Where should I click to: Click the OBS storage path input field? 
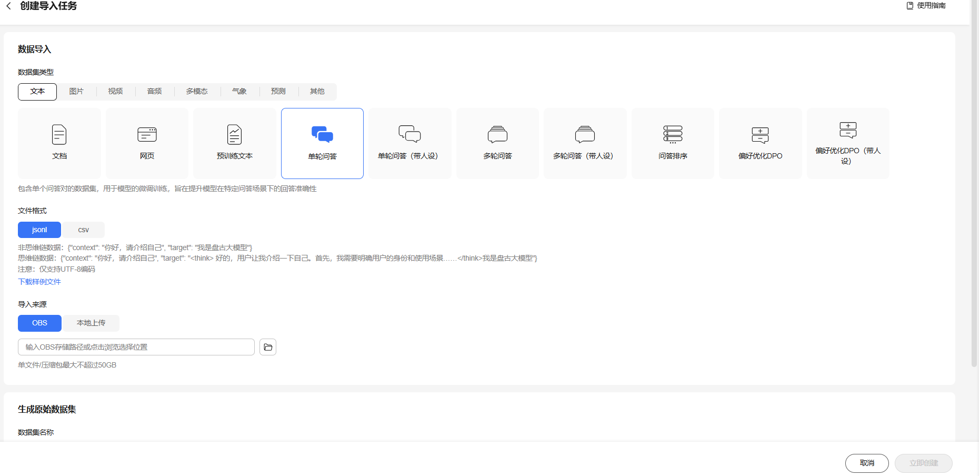[x=136, y=347]
